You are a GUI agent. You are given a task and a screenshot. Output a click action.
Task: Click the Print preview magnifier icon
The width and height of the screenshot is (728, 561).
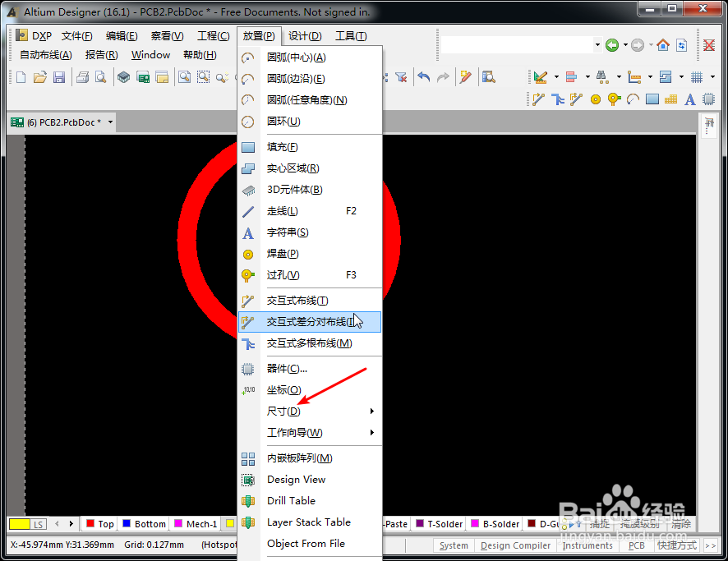tap(101, 77)
